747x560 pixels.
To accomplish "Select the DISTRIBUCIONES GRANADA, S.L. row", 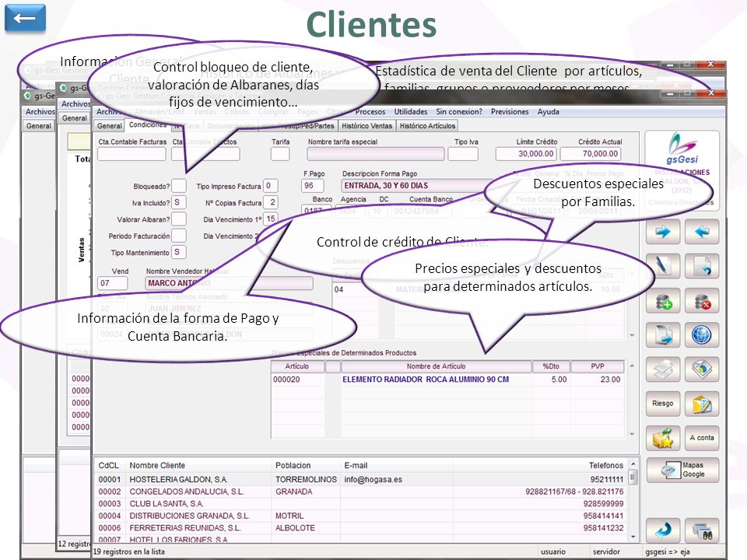I will tap(361, 516).
